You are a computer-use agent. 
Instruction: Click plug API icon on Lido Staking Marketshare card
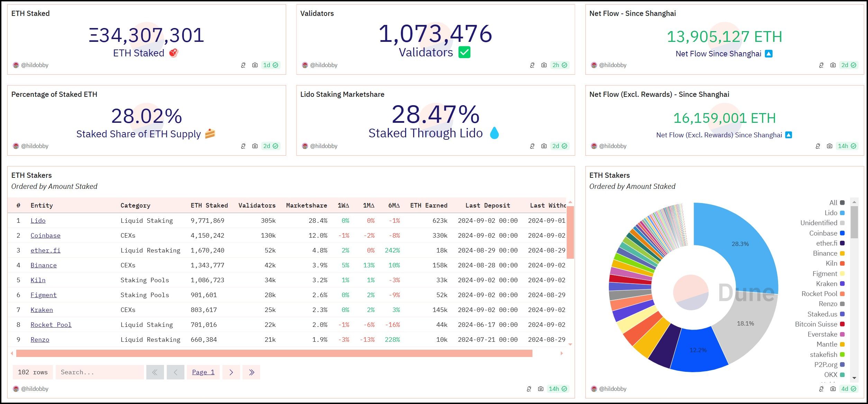click(x=532, y=146)
